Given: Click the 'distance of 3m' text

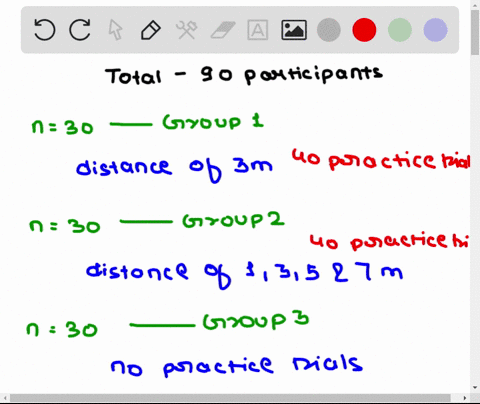Looking at the screenshot, I should pyautogui.click(x=174, y=168).
